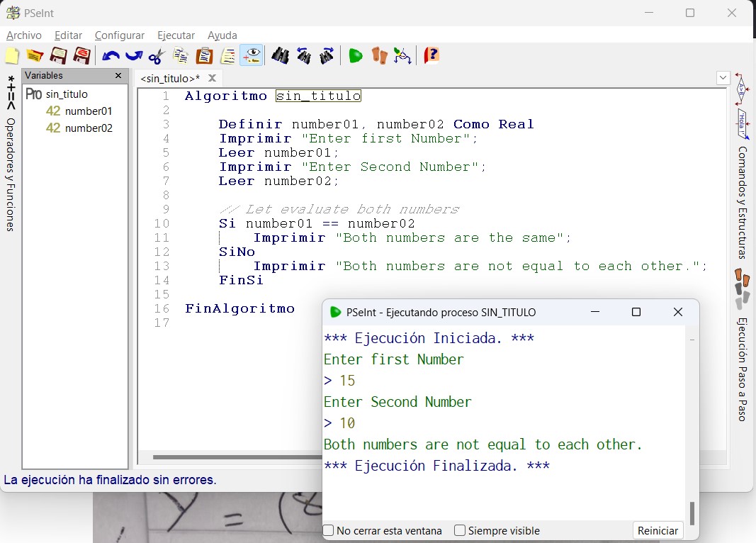The height and width of the screenshot is (543, 756).
Task: Undo the last edit with the blue arrow
Action: (x=111, y=56)
